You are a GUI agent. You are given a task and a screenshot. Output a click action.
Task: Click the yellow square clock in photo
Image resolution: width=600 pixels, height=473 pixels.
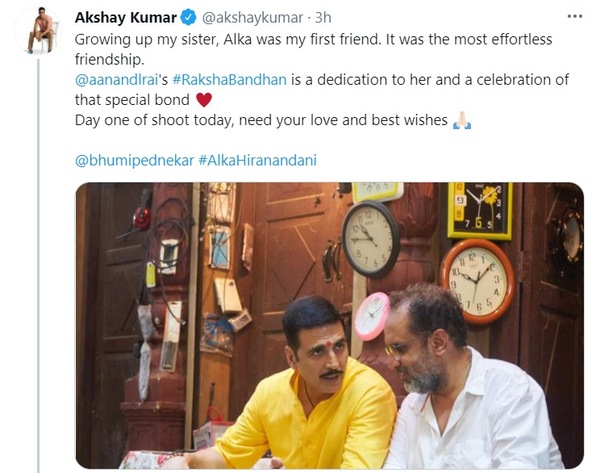480,211
